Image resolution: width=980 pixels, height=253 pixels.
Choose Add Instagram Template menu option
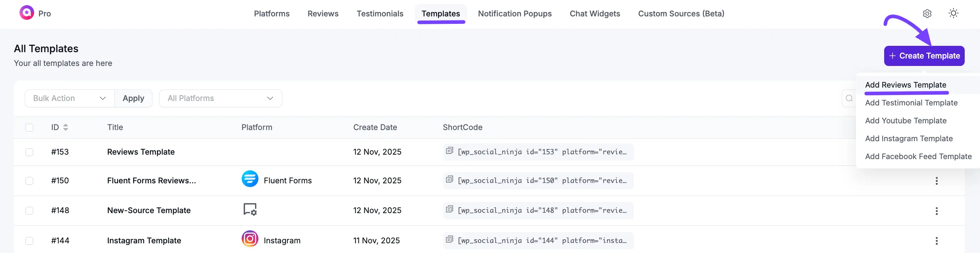point(908,139)
